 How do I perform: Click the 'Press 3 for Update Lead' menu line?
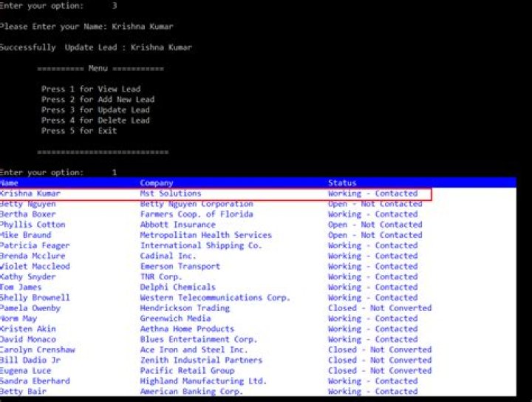click(x=95, y=110)
